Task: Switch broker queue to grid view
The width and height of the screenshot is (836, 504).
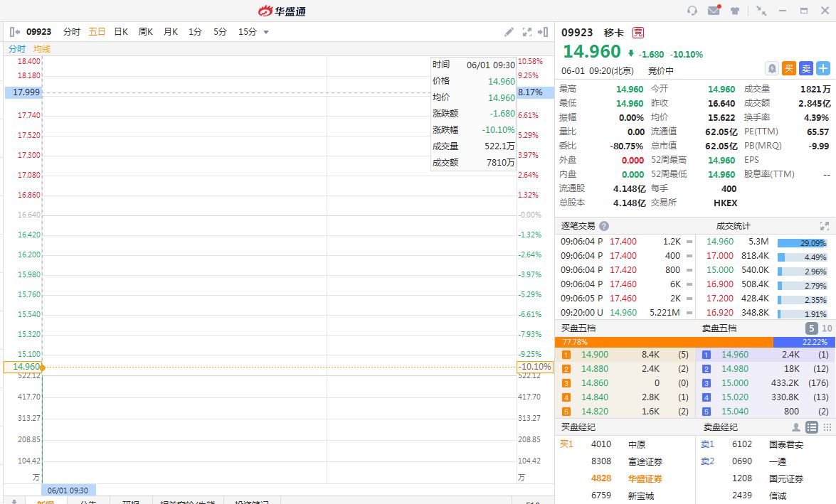Action: point(827,427)
